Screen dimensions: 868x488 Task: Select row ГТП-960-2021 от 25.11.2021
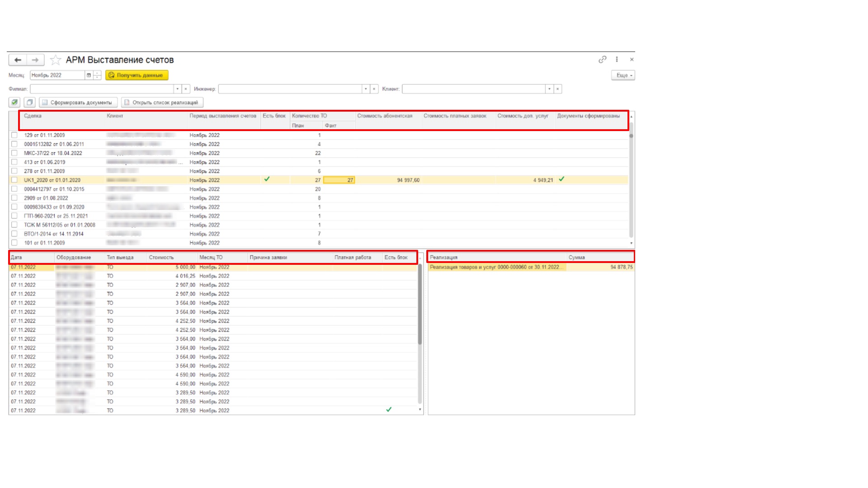[x=319, y=216]
